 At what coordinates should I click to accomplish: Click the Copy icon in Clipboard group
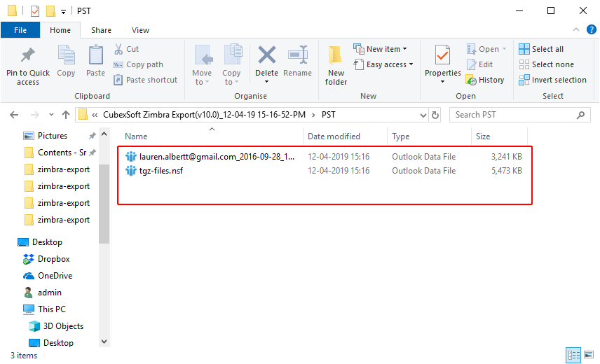[x=66, y=56]
